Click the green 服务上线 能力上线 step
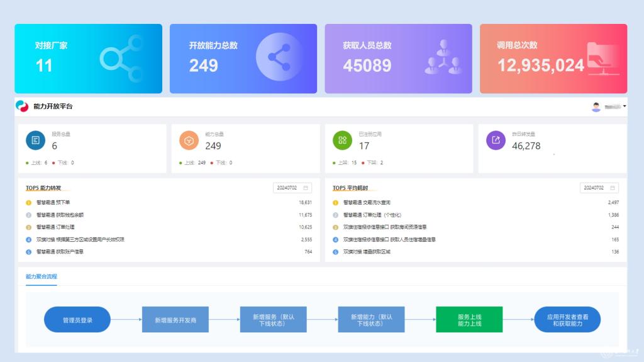644x362 pixels. [x=469, y=320]
